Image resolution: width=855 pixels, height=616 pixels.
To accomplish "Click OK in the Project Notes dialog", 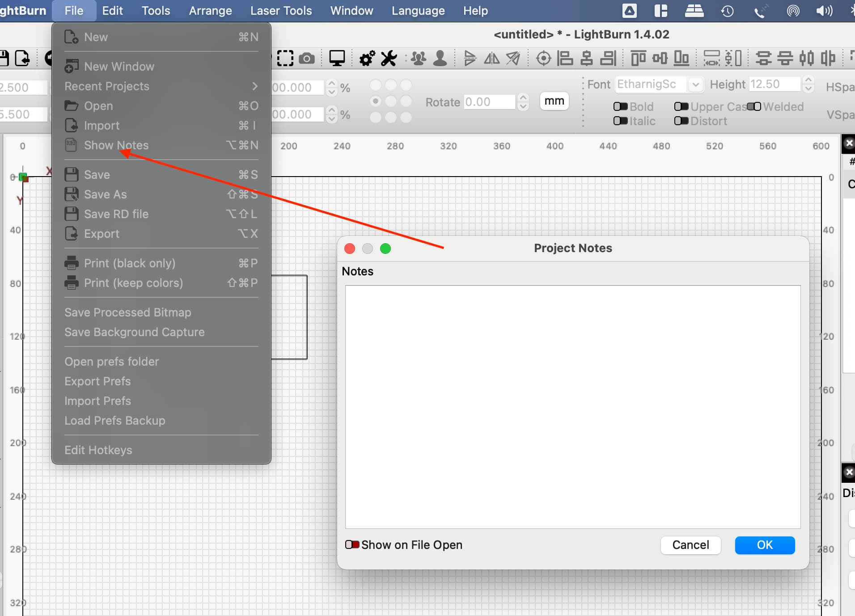I will coord(765,545).
